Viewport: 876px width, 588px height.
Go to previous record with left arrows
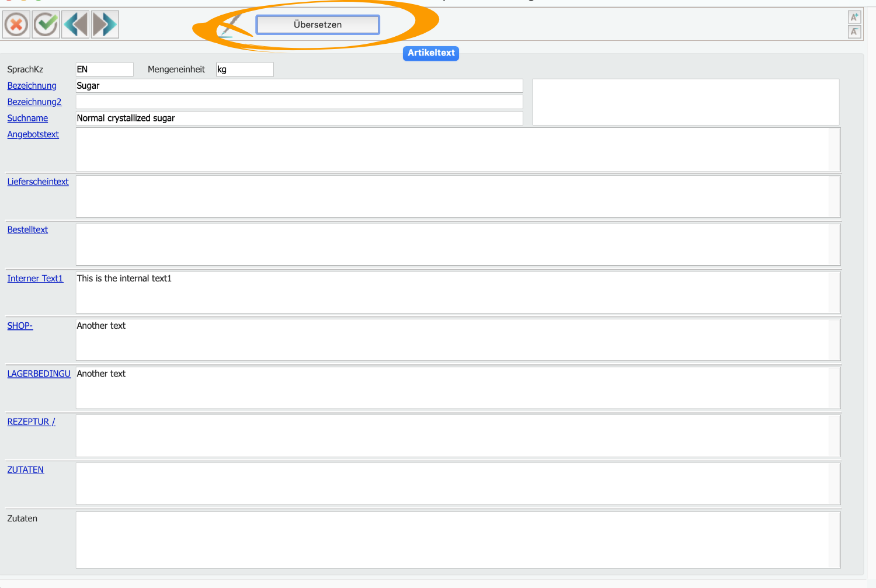tap(75, 25)
